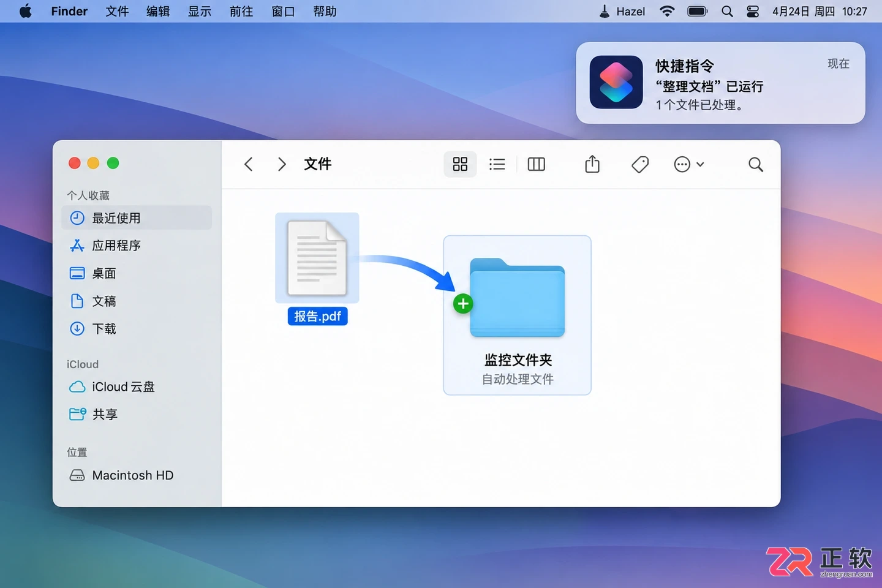Open the Apple menu logo

pos(26,11)
